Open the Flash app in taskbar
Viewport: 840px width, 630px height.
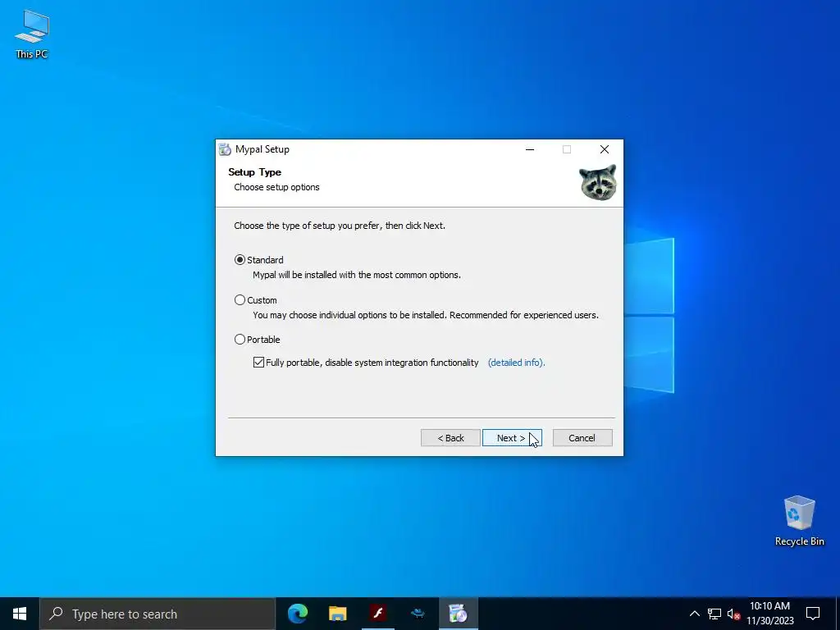tap(378, 614)
